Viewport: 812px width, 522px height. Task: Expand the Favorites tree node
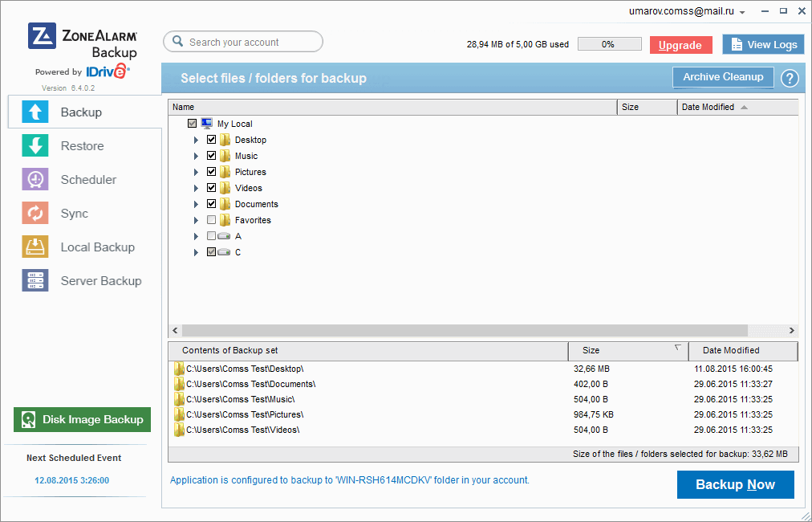pyautogui.click(x=197, y=220)
